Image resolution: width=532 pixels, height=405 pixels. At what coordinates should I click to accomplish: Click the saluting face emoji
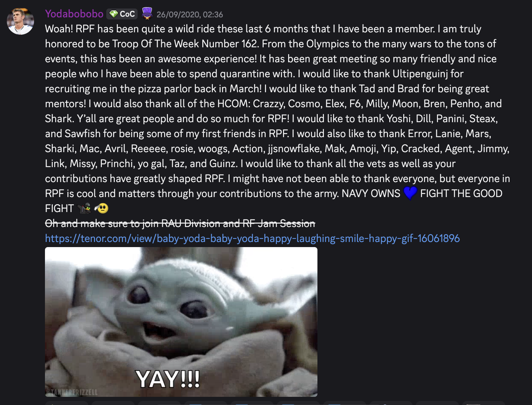101,208
